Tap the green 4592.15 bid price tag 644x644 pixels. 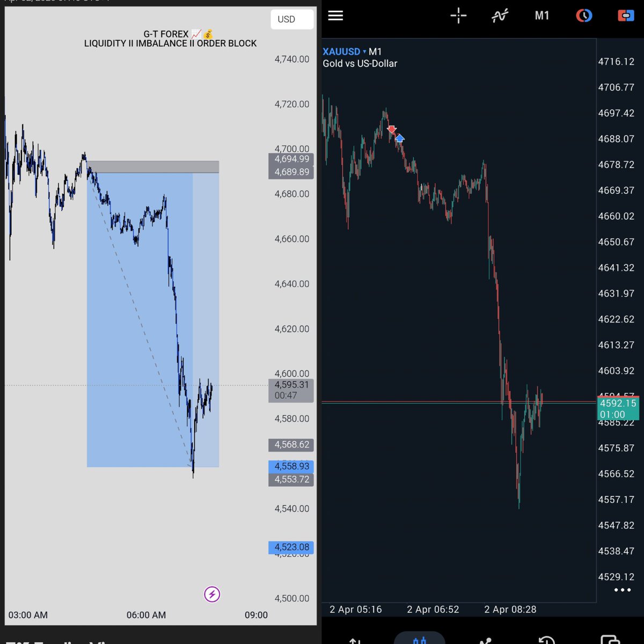[x=618, y=408]
